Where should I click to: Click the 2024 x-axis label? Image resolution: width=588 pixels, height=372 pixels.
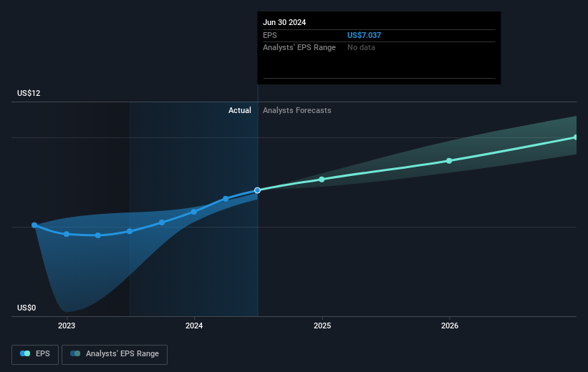coord(194,326)
